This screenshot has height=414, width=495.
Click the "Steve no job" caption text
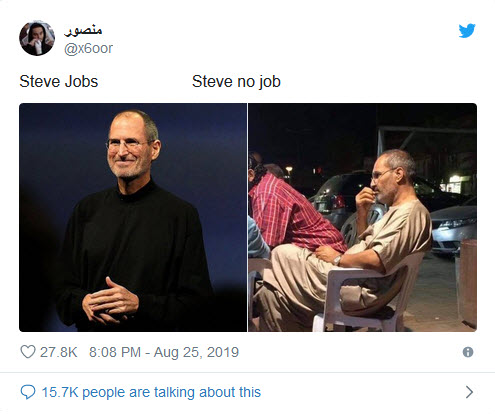click(236, 82)
